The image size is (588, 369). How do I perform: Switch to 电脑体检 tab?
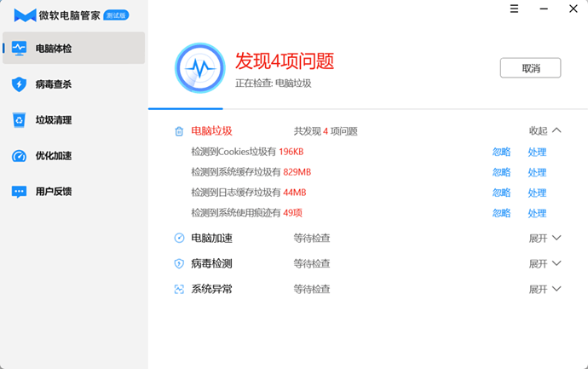(x=74, y=48)
